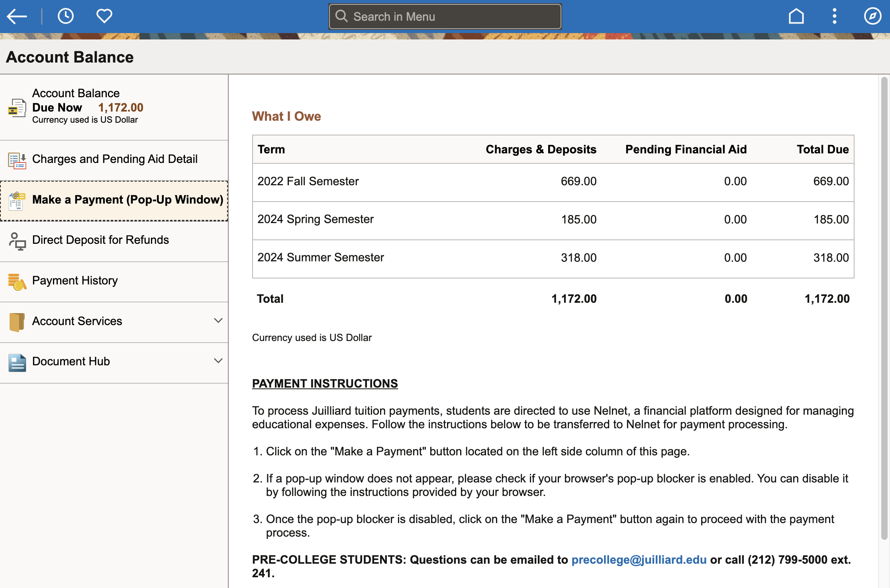Click the Total Due column header
Viewport: 890px width, 588px height.
coord(823,149)
